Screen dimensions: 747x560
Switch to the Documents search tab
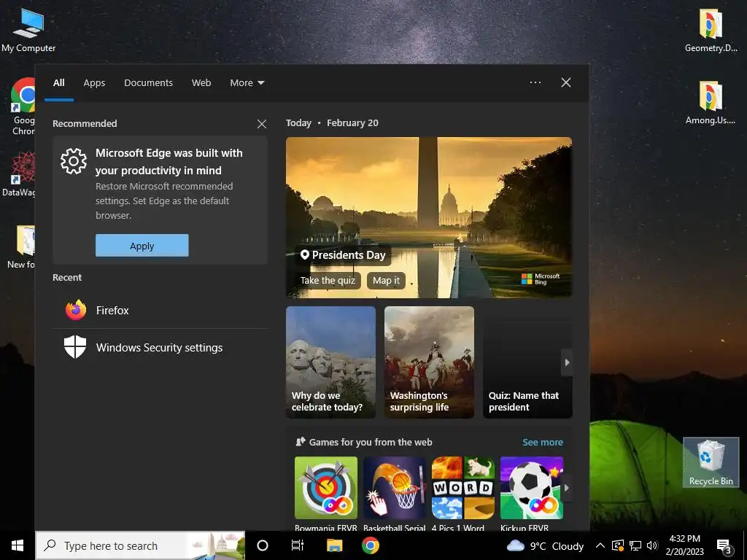click(x=149, y=83)
